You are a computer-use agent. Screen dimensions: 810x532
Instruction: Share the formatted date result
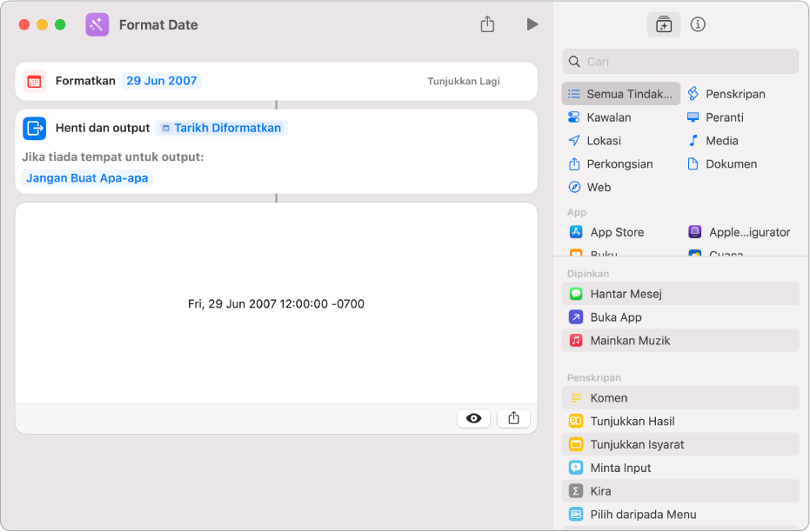[x=513, y=418]
